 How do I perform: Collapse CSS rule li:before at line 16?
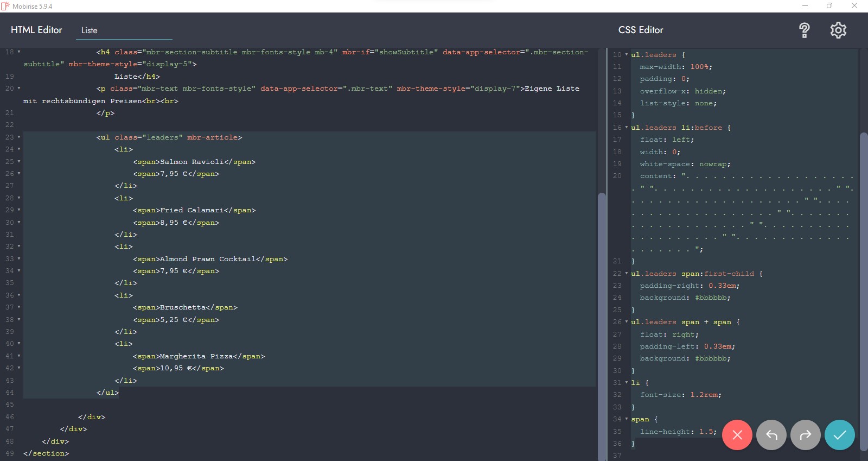pos(627,128)
